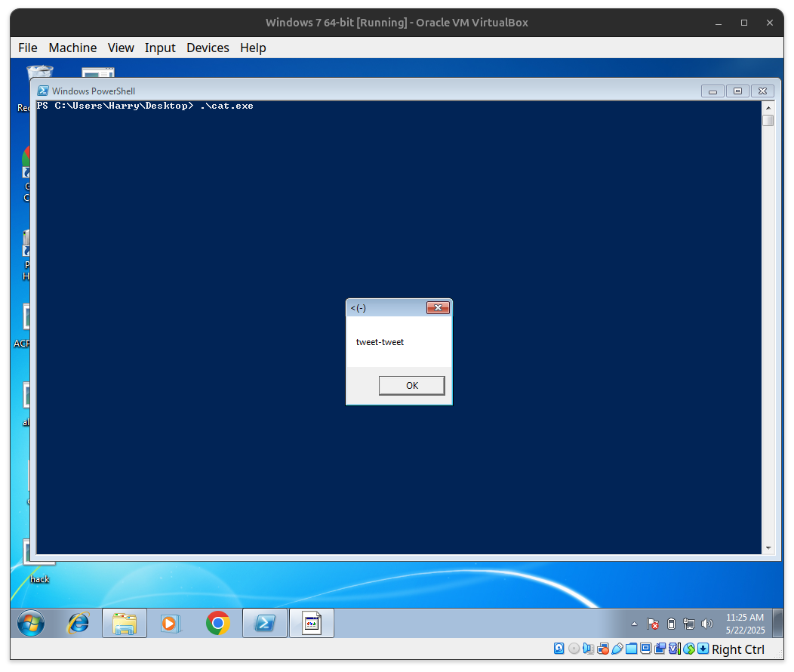Click the Windows PowerShell title text

94,91
